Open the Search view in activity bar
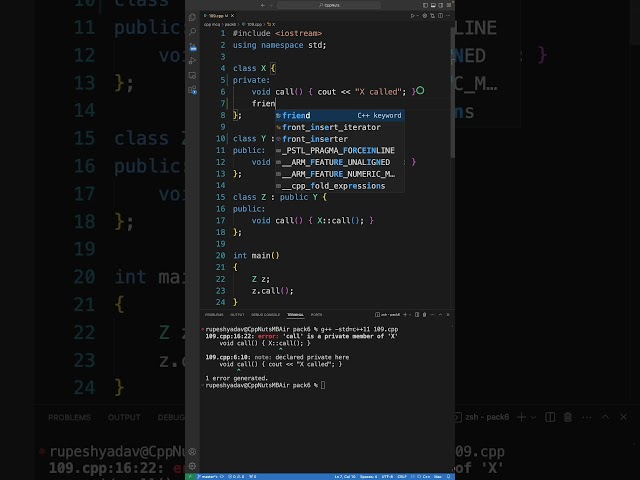Viewport: 640px width, 480px height. [192, 32]
